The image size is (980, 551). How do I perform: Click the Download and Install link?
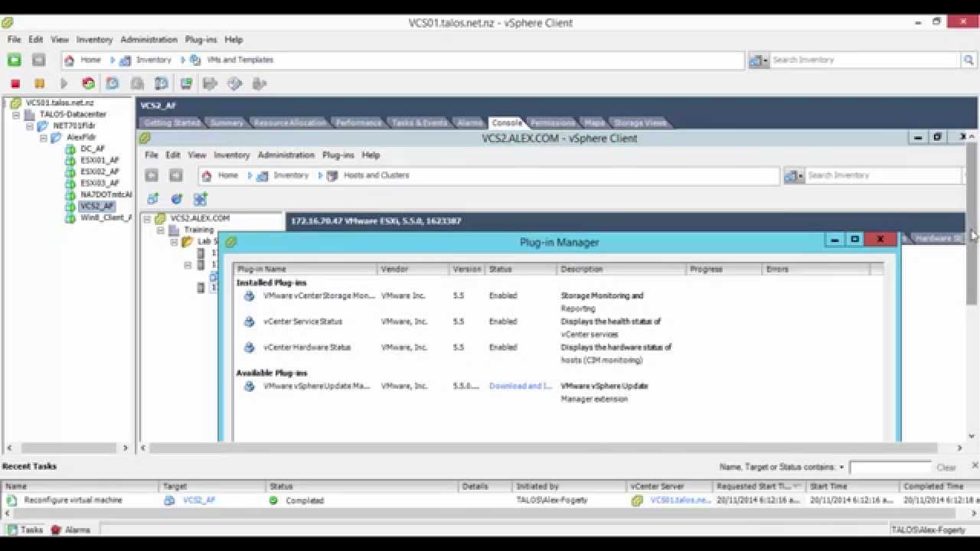tap(521, 386)
